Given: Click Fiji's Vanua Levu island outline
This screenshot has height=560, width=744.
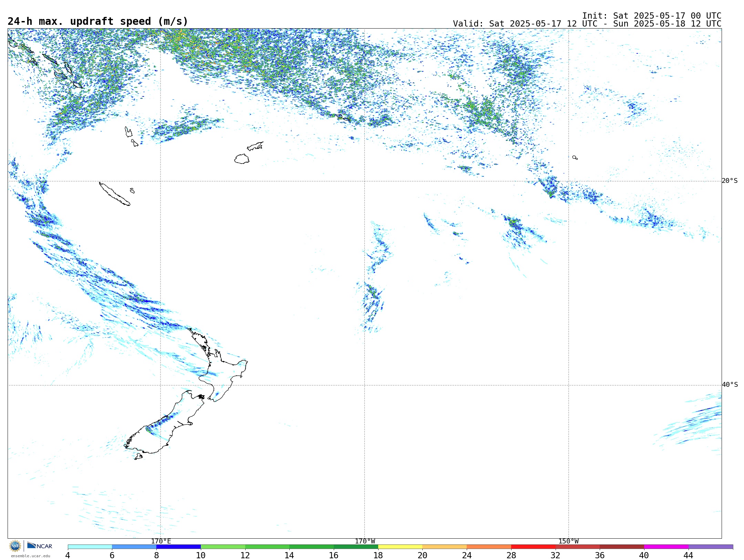Looking at the screenshot, I should coord(255,146).
